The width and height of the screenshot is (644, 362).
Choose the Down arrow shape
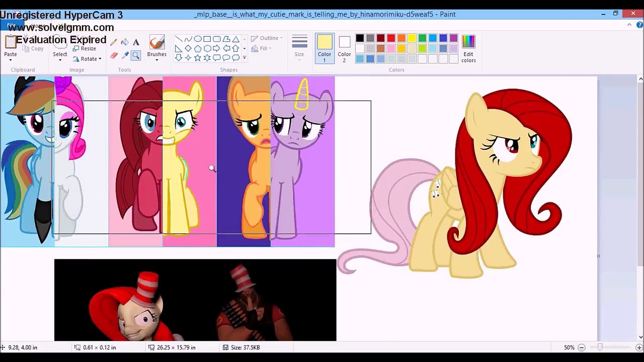[179, 58]
